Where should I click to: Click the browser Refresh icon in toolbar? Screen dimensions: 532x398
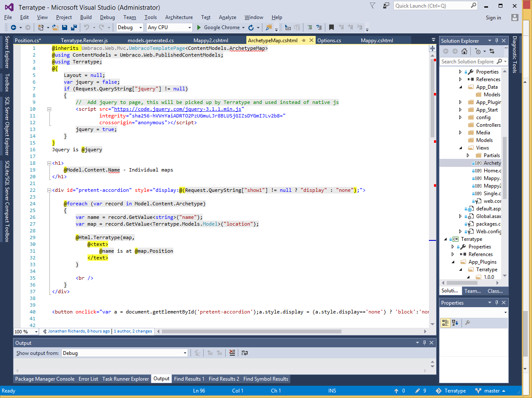coord(251,27)
